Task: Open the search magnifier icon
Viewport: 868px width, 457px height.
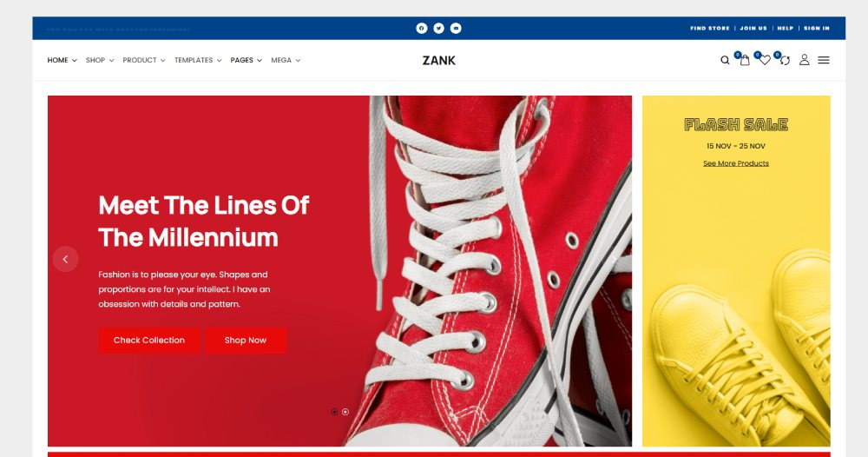Action: (x=725, y=60)
